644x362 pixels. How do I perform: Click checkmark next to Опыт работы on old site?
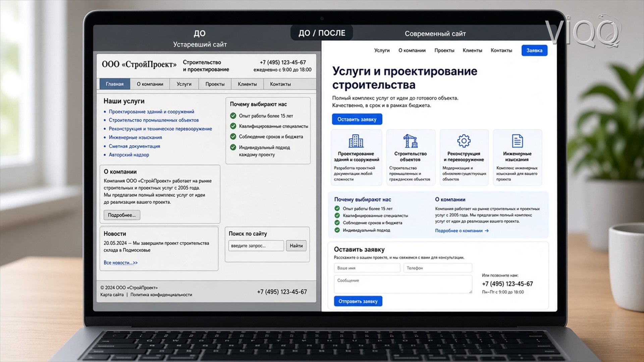(233, 116)
